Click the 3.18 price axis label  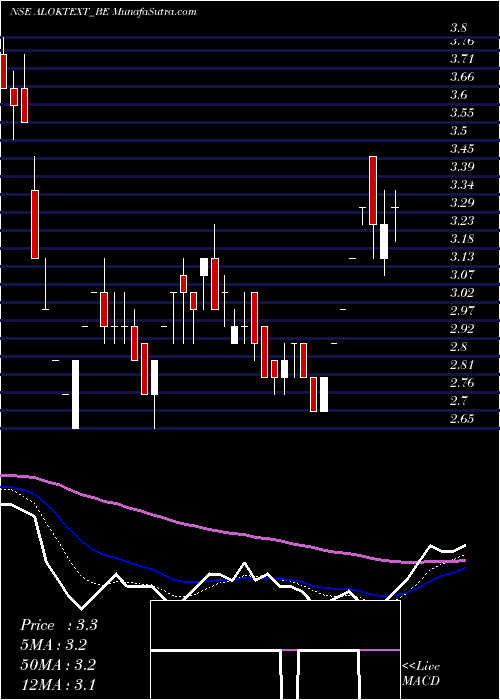[x=462, y=238]
